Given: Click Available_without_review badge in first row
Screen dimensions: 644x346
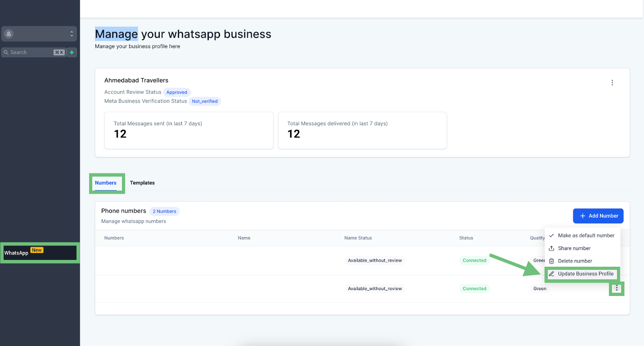Looking at the screenshot, I should click(x=375, y=260).
